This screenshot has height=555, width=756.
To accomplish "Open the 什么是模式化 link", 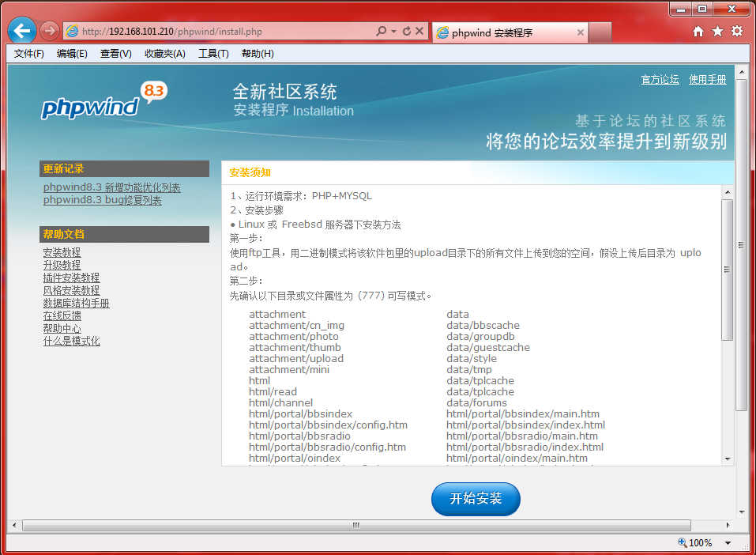I will pos(71,341).
